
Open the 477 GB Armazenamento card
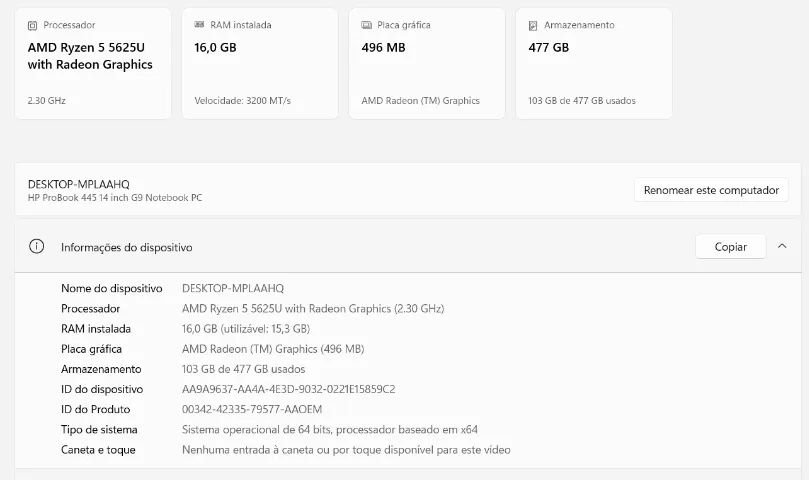pyautogui.click(x=594, y=63)
